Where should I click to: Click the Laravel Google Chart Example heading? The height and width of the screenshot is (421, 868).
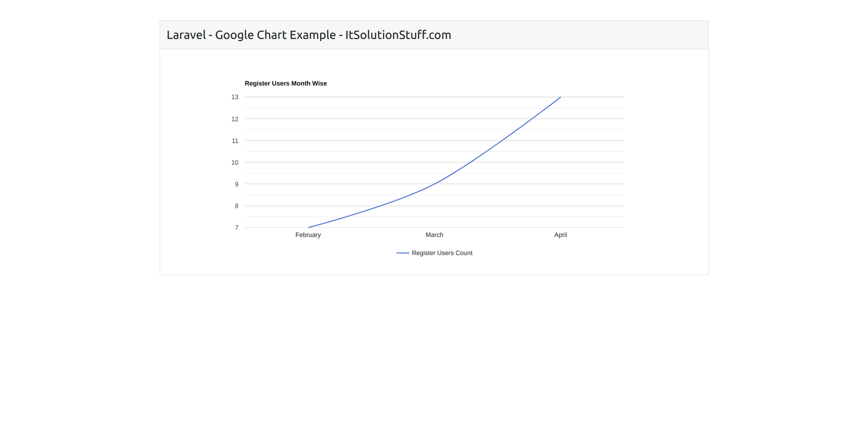tap(308, 35)
